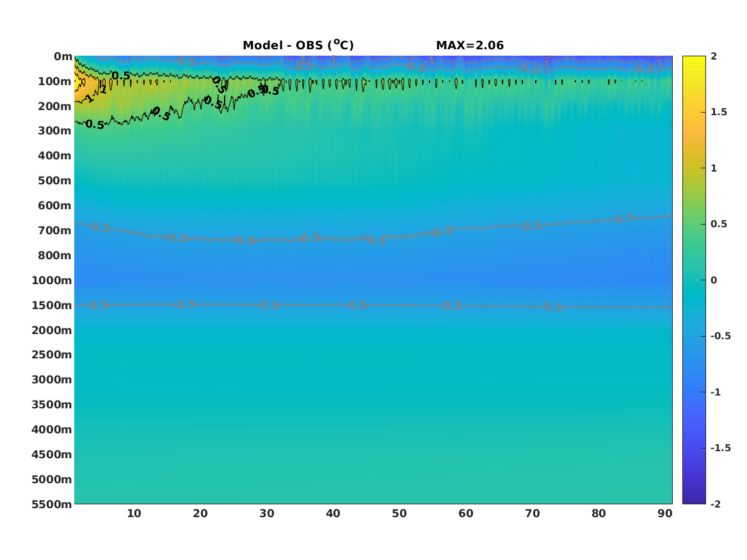
Task: Click the colorbar tick label '1.5'
Action: 719,112
